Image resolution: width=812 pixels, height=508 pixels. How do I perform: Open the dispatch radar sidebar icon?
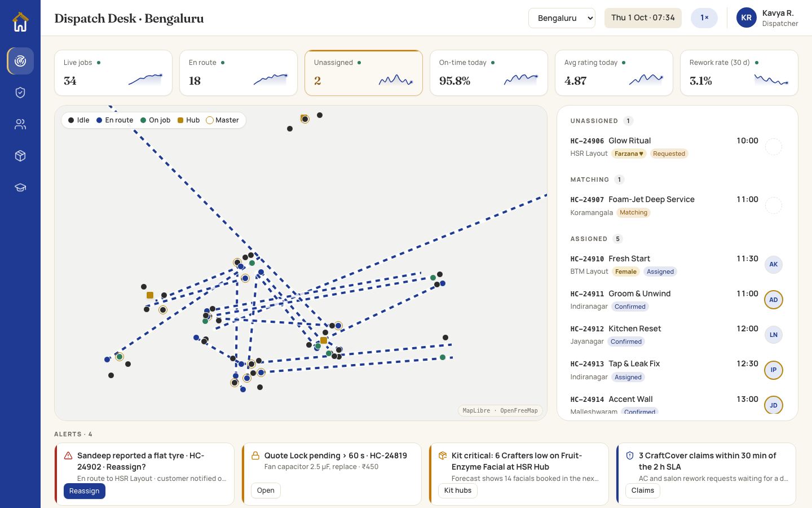coord(20,61)
